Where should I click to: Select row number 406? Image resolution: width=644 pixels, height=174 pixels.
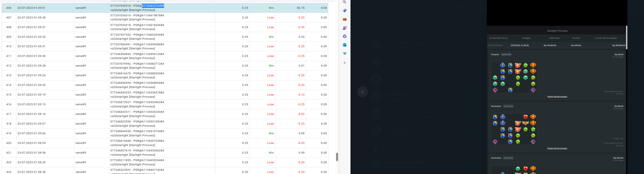click(x=9, y=8)
